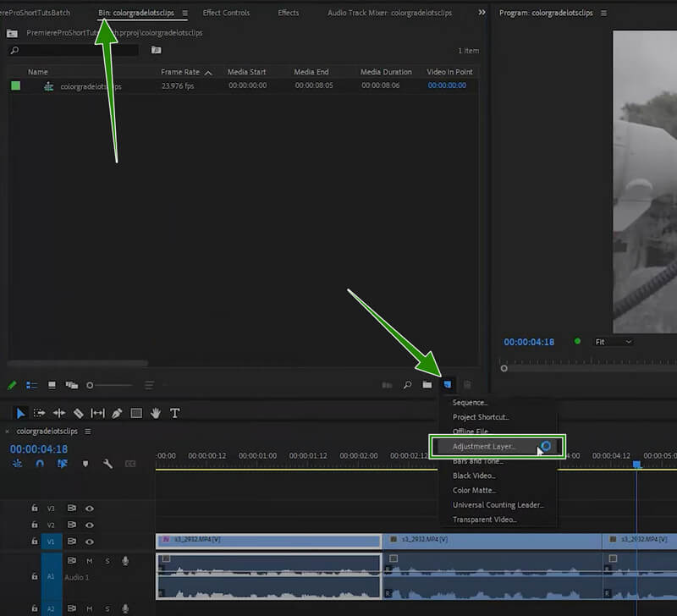Switch to the Effect Controls tab

[x=226, y=13]
